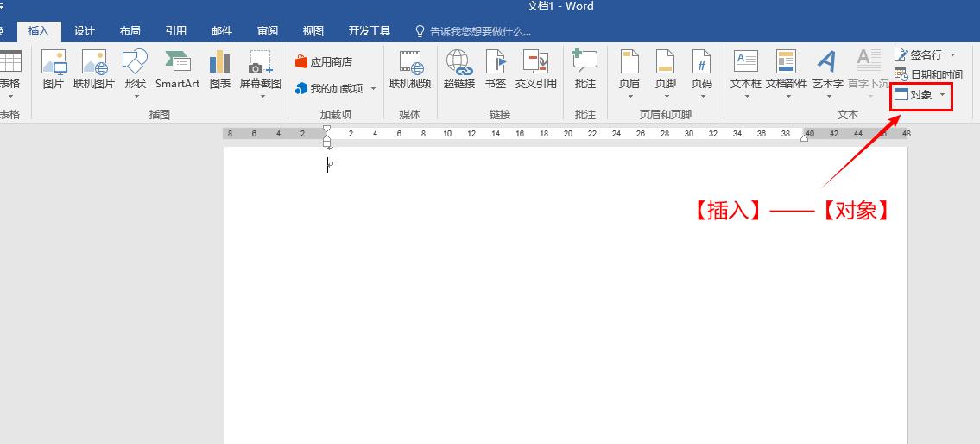Viewport: 980px width, 444px height.
Task: Click the 交叉引用 cross-reference icon
Action: [x=536, y=68]
